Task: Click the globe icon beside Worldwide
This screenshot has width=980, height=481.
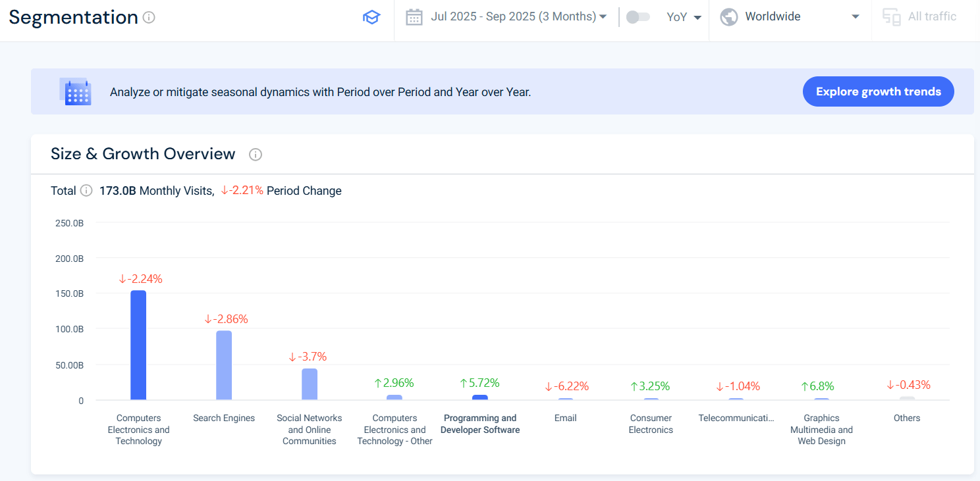Action: (x=728, y=17)
